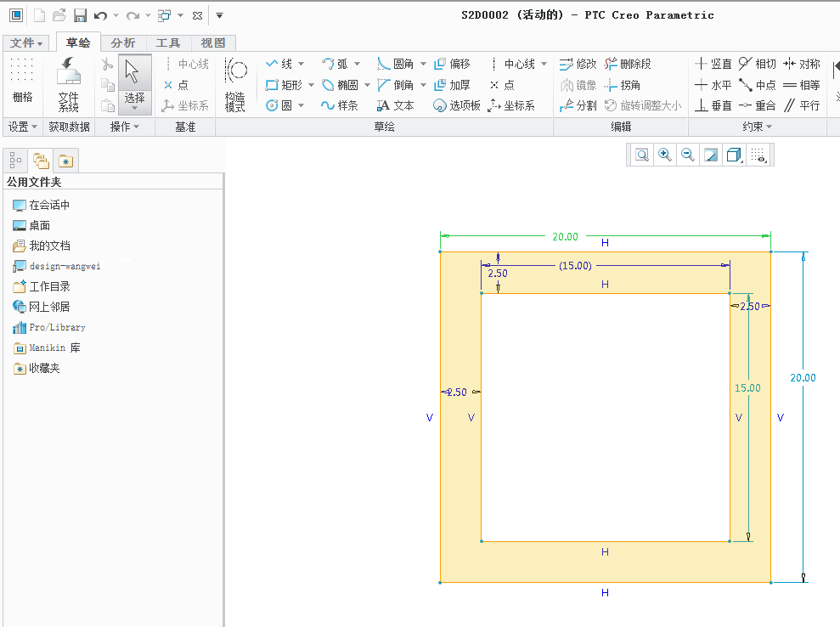Click 文件系统 (File System) import button
Viewport: 840px width, 627px height.
(x=69, y=84)
